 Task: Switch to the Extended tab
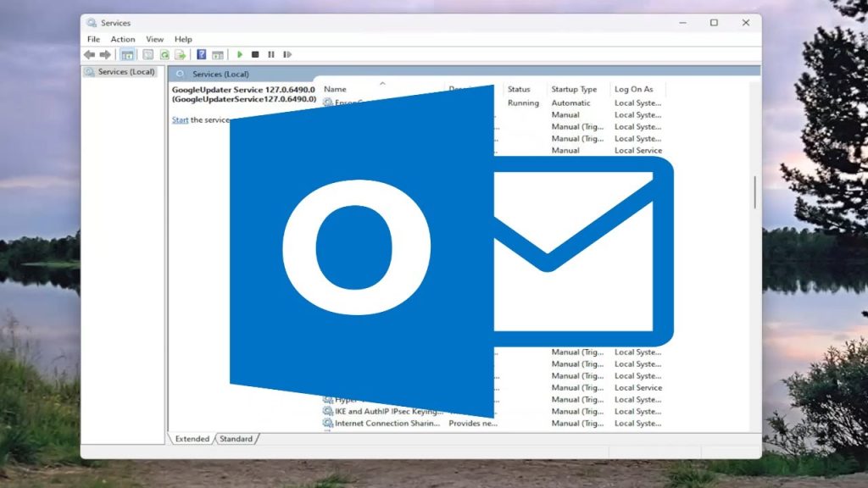pyautogui.click(x=192, y=439)
